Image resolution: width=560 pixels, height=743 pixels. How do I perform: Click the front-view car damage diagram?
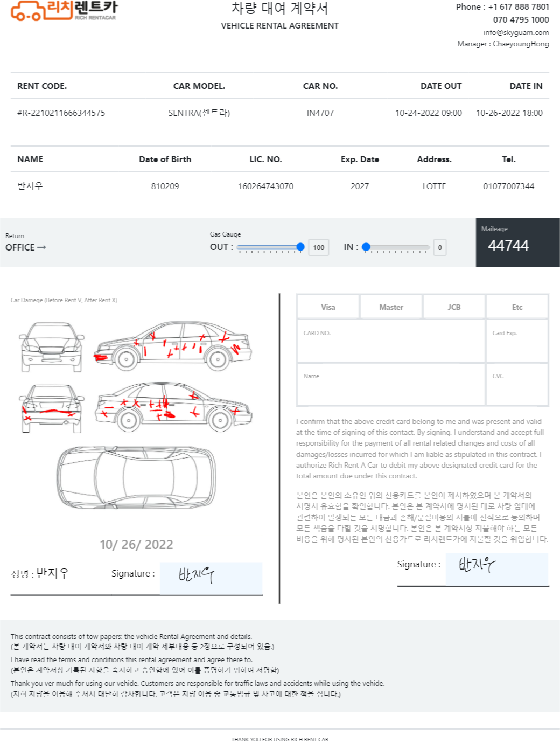pyautogui.click(x=52, y=346)
